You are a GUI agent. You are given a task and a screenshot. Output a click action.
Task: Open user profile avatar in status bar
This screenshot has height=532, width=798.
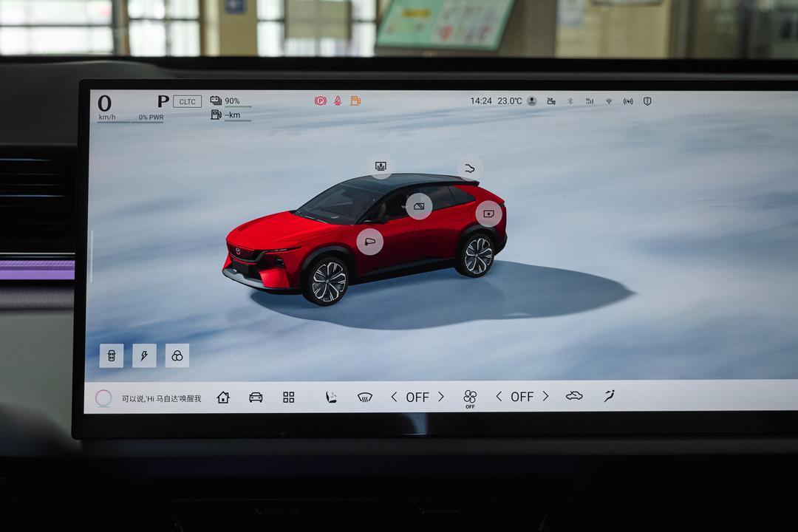click(x=532, y=100)
